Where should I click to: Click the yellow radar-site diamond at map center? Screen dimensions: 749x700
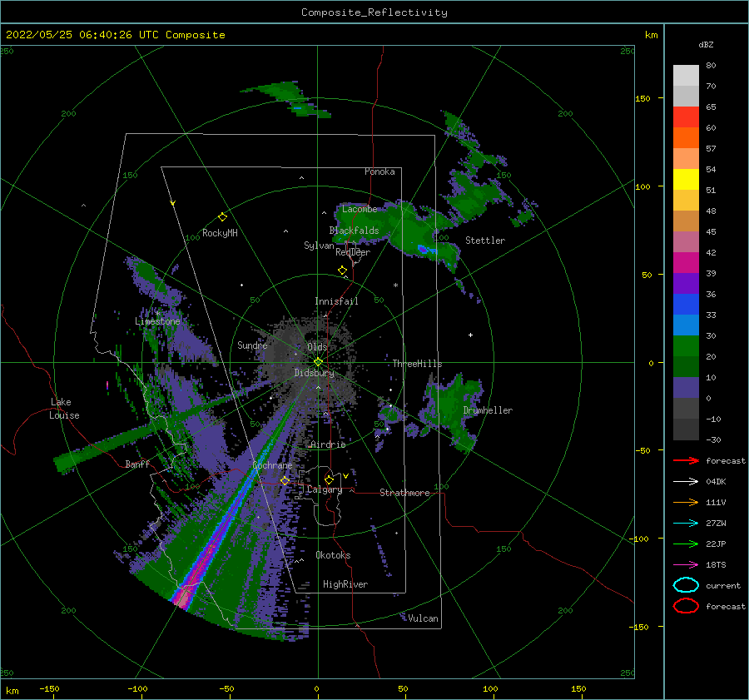318,362
